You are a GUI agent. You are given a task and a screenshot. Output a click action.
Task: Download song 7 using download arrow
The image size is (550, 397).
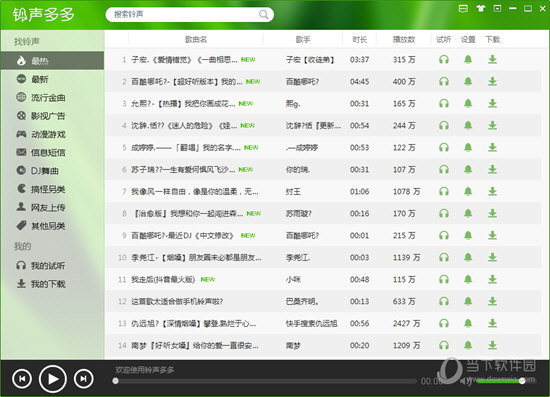point(492,191)
